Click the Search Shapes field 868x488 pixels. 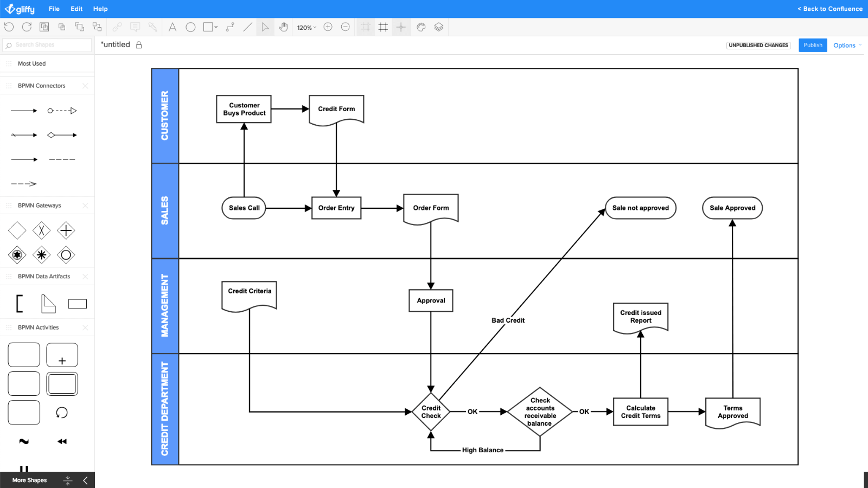[x=47, y=44]
